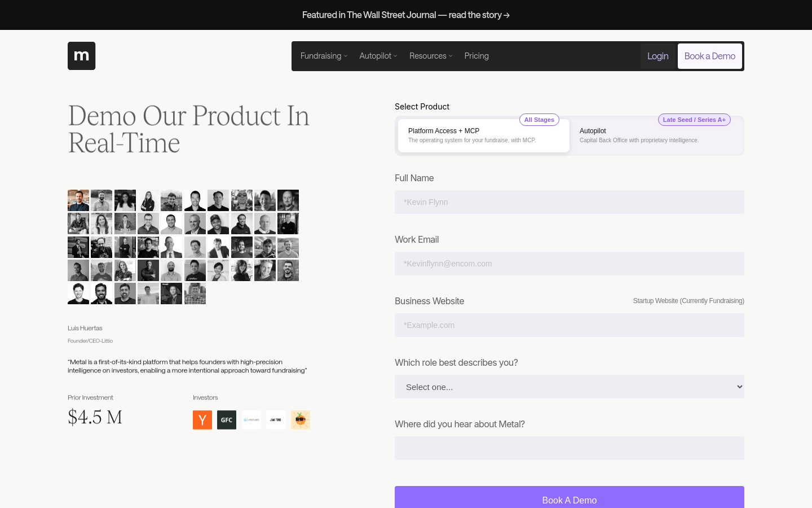Open the "Select one..." role dropdown
The height and width of the screenshot is (508, 812).
[x=570, y=387]
